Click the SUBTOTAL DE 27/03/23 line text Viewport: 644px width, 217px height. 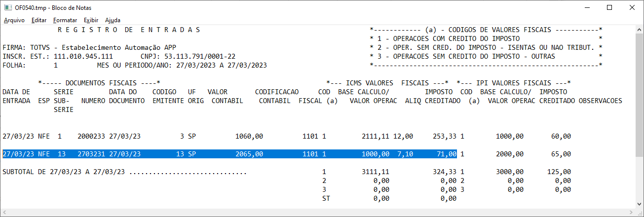pos(64,172)
